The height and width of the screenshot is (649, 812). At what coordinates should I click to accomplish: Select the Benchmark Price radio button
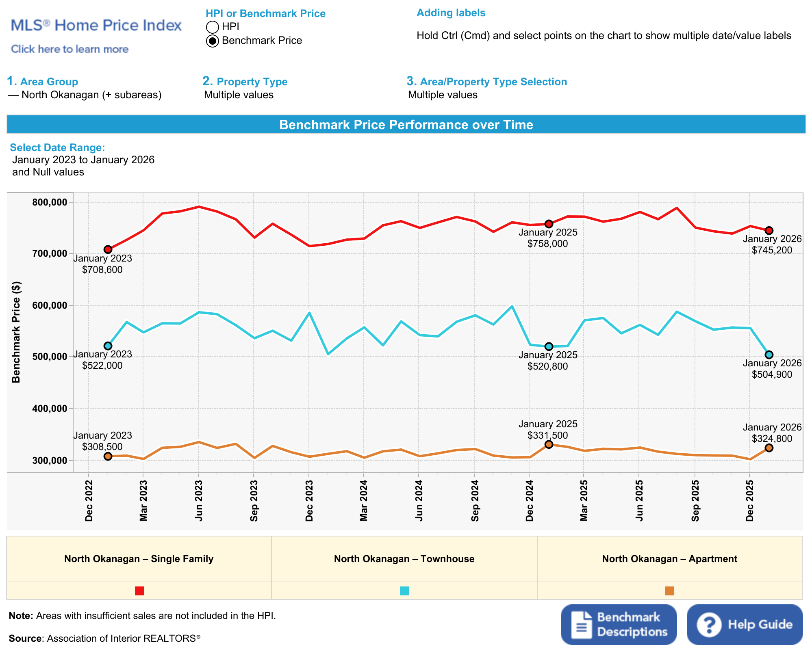point(212,41)
